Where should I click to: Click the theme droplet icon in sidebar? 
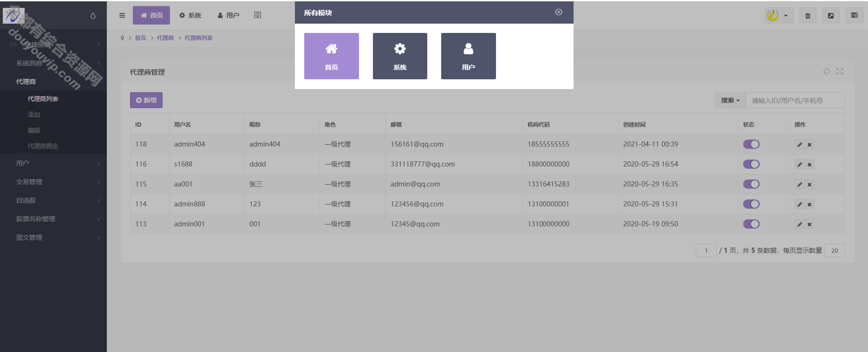(93, 16)
